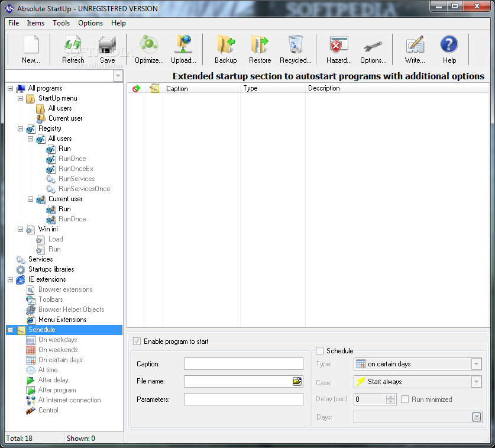The width and height of the screenshot is (495, 448).
Task: Select Services in the tree
Action: (x=40, y=259)
